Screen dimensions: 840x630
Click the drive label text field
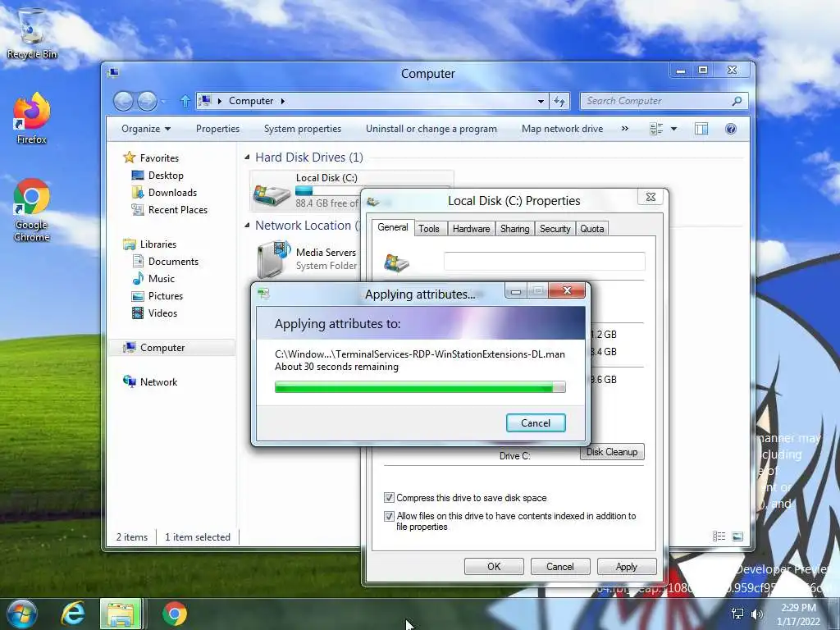[545, 262]
